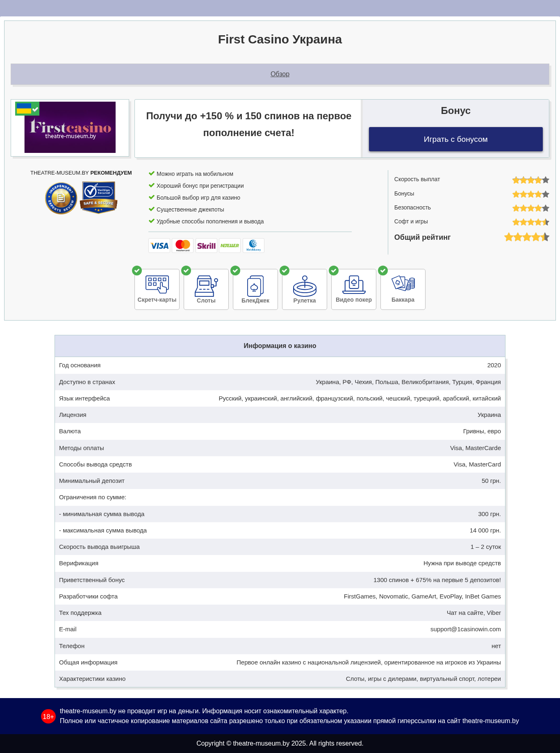The image size is (560, 753).
Task: Click the green checkmark on Видео покер
Action: pyautogui.click(x=334, y=271)
